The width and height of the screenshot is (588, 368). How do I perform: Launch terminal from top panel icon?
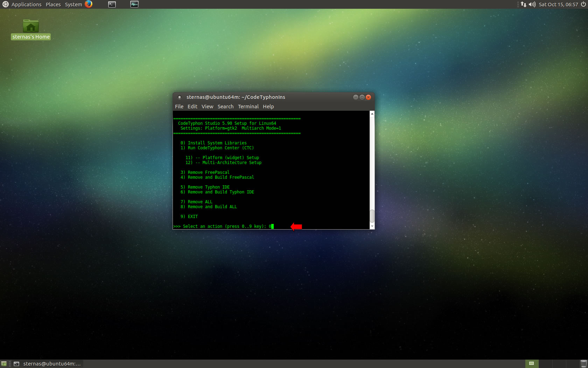[x=112, y=4]
